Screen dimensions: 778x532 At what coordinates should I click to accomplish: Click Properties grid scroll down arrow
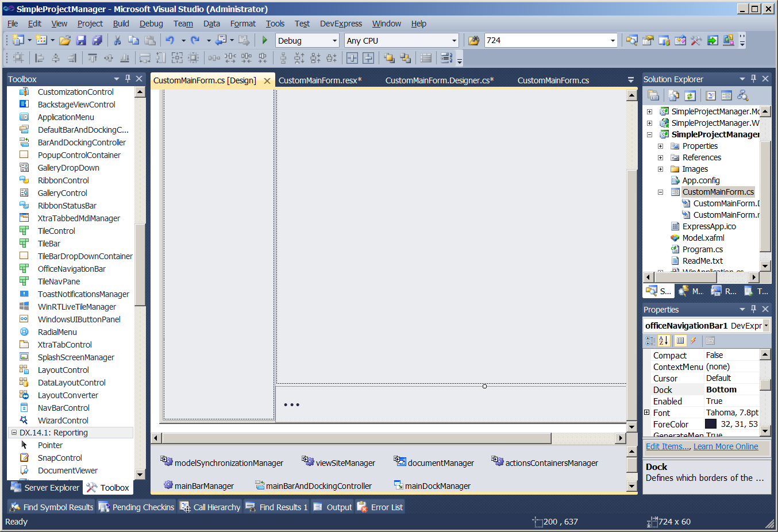[x=765, y=430]
